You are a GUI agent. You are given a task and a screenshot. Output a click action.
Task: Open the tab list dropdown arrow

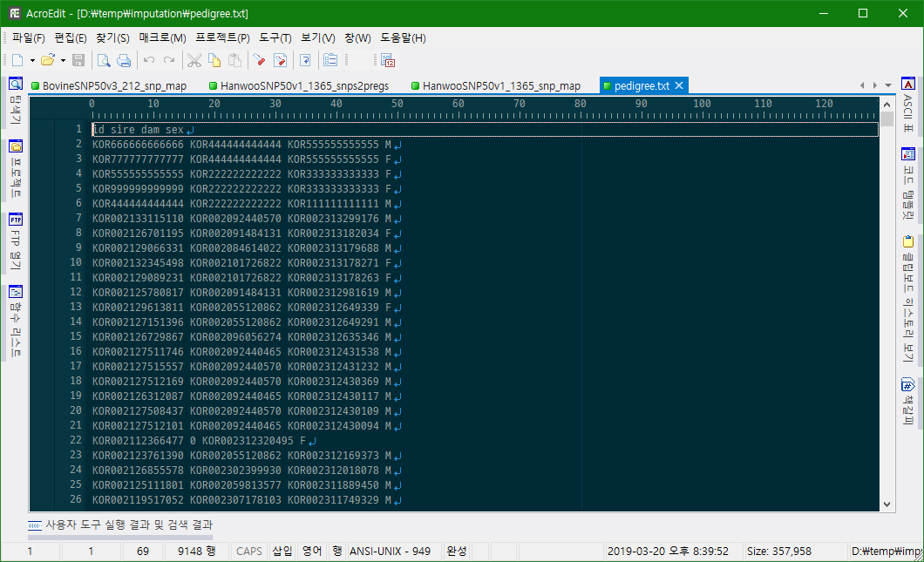(x=888, y=86)
